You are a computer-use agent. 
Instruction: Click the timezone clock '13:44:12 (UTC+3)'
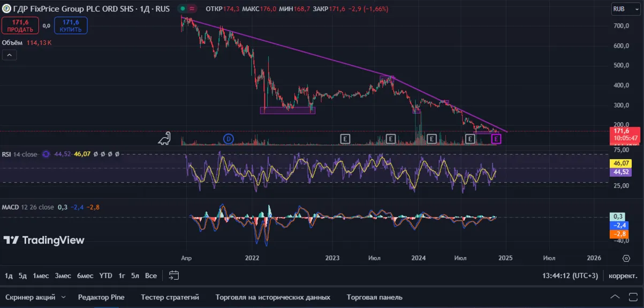(x=570, y=275)
